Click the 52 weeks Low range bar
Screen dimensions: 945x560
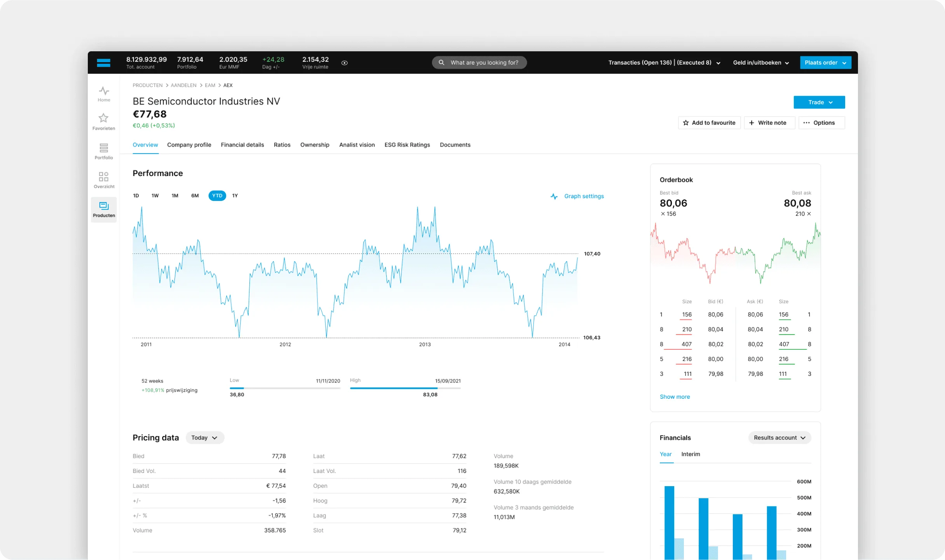[x=285, y=388]
